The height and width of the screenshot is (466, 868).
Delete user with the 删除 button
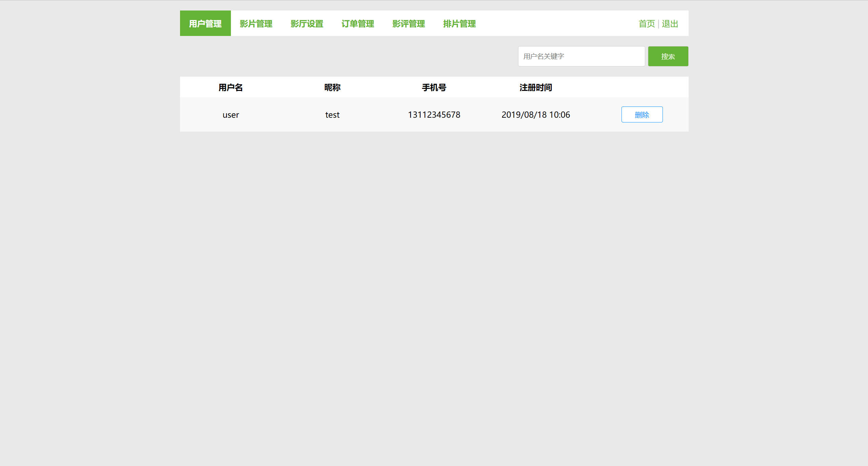point(642,115)
